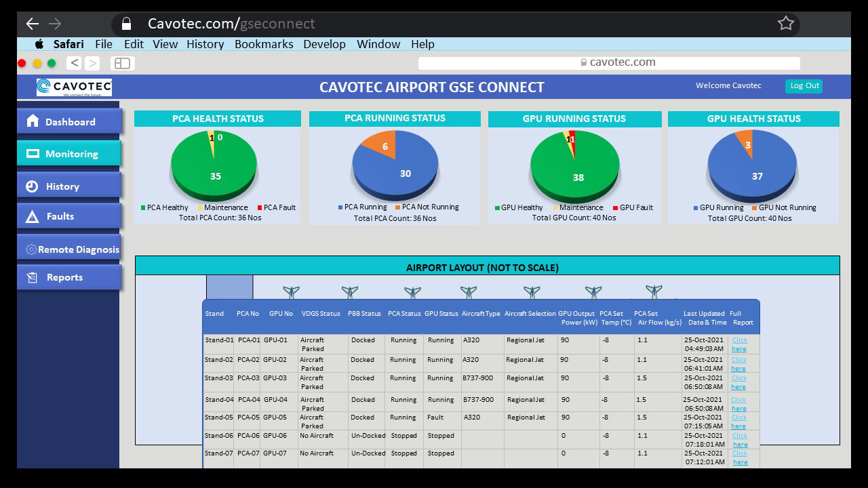Viewport: 868px width, 488px height.
Task: Open the Monitoring section
Action: 69,154
